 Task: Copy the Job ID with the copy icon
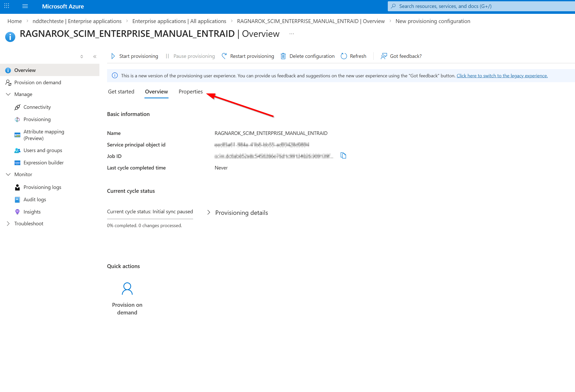343,155
